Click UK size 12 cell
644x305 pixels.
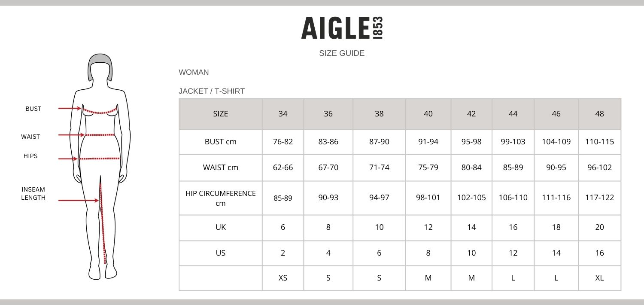(428, 227)
